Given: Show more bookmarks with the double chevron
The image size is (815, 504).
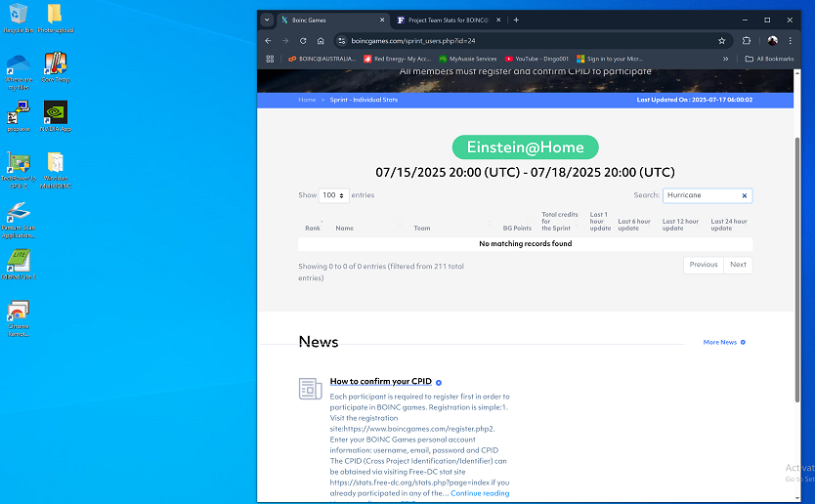Looking at the screenshot, I should [x=725, y=59].
